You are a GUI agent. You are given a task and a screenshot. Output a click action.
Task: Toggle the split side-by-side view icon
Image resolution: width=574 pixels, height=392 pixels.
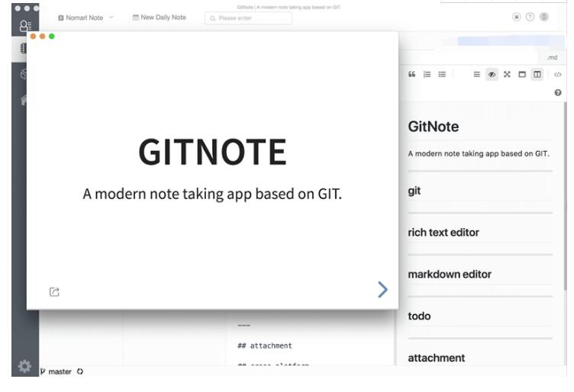click(537, 74)
